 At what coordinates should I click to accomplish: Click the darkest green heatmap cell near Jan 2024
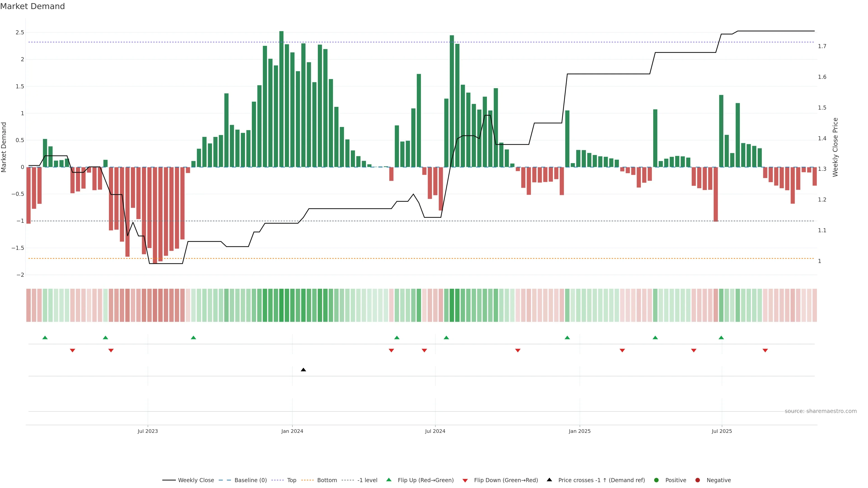click(281, 305)
